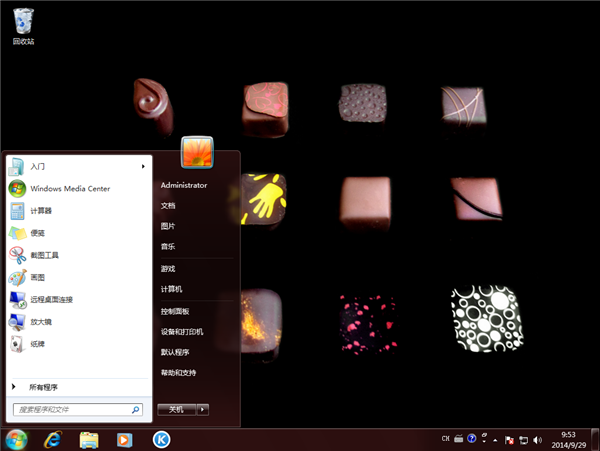This screenshot has height=451, width=600.
Task: Click the 关机 (Shut down) button
Action: click(x=176, y=409)
